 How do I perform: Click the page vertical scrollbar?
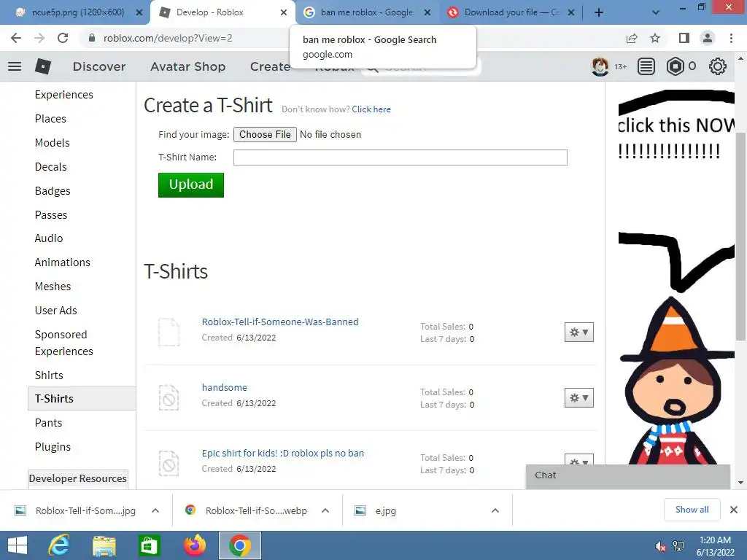coord(740,237)
